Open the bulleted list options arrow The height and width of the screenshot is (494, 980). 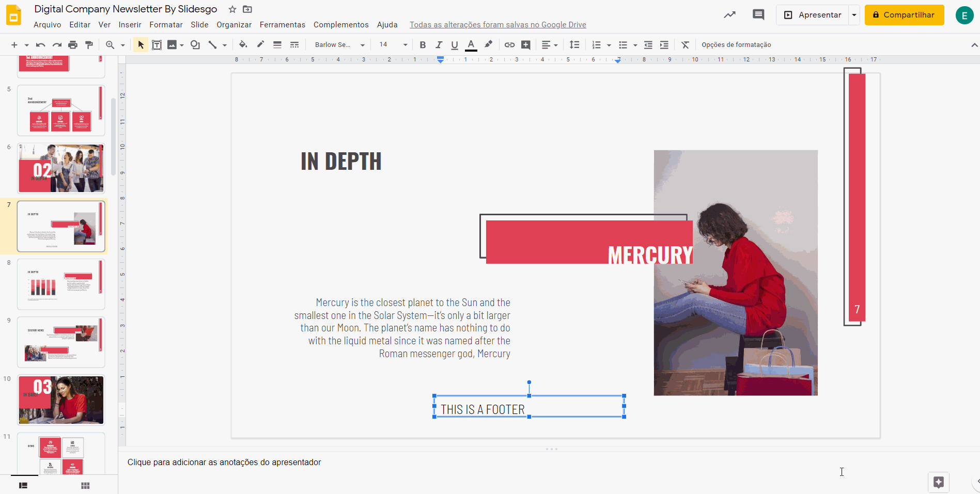point(635,45)
